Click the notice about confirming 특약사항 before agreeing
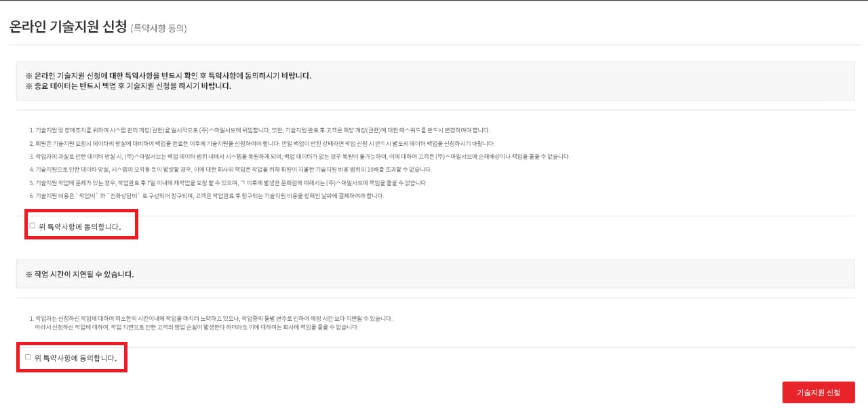 pyautogui.click(x=168, y=75)
